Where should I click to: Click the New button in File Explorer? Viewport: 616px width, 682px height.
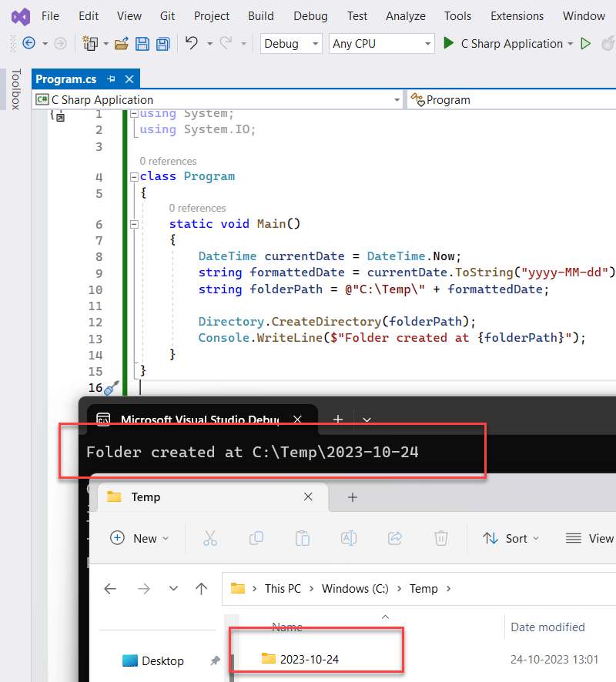pos(140,538)
